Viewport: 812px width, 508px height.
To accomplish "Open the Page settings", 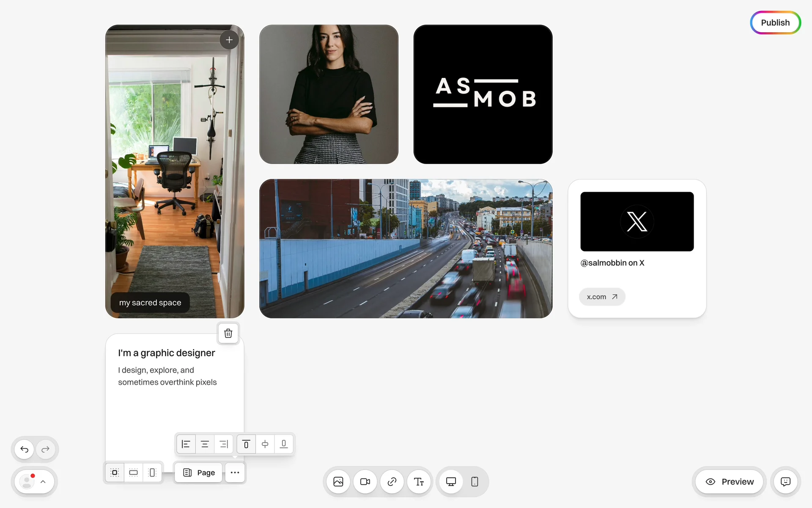I will pyautogui.click(x=199, y=472).
